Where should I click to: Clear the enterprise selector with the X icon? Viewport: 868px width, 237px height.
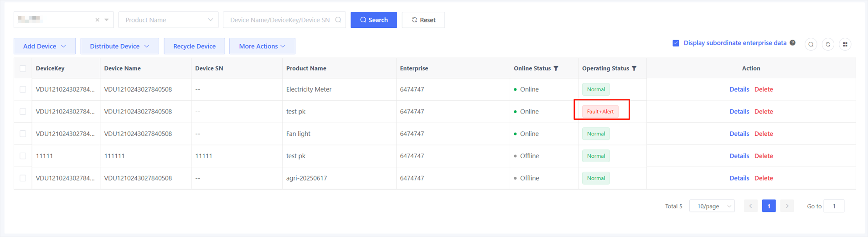coord(97,20)
